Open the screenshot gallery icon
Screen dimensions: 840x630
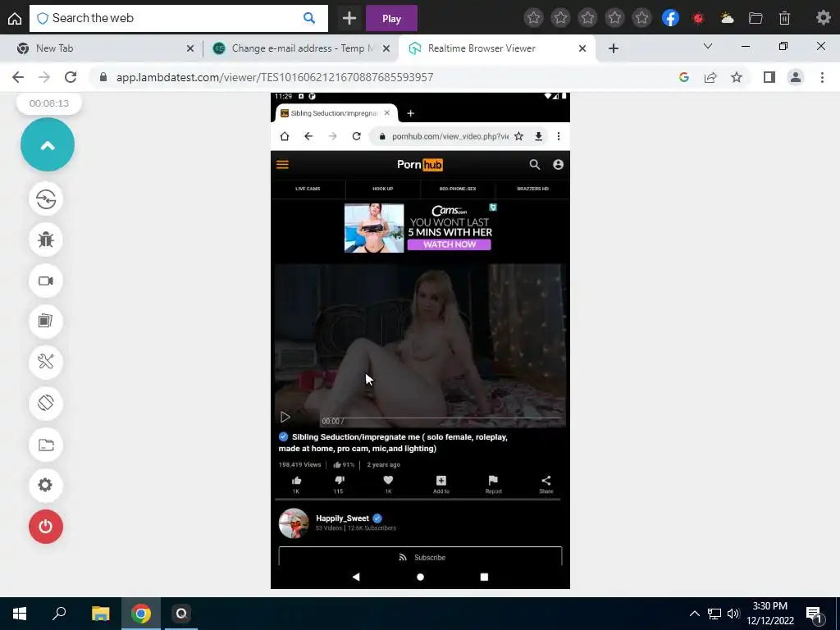pos(46,321)
